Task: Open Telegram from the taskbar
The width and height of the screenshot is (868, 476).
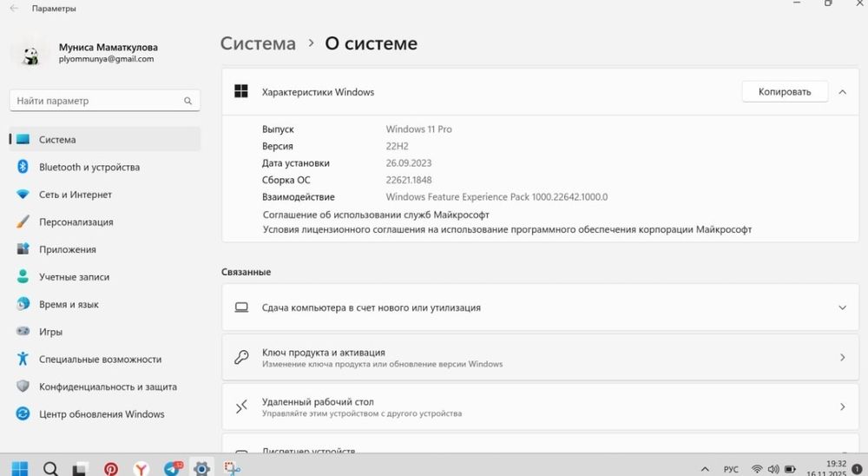Action: tap(172, 469)
